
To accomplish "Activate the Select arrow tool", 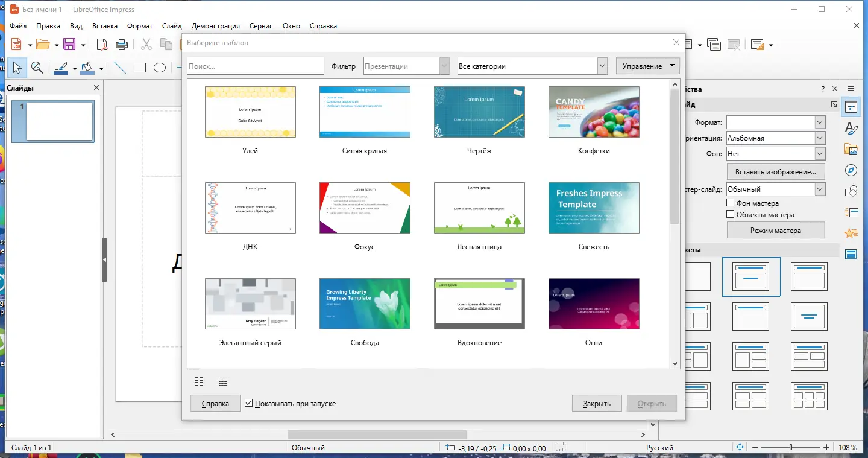I will tap(17, 68).
